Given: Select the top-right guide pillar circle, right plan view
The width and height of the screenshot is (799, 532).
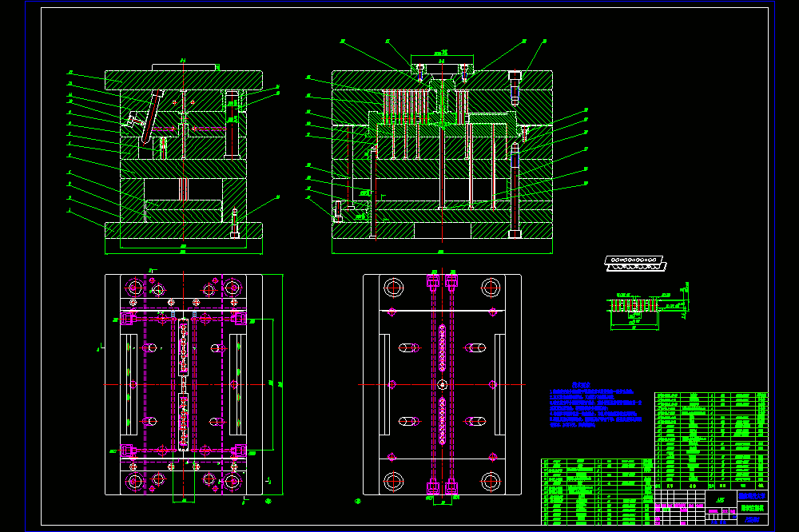Looking at the screenshot, I should click(491, 288).
